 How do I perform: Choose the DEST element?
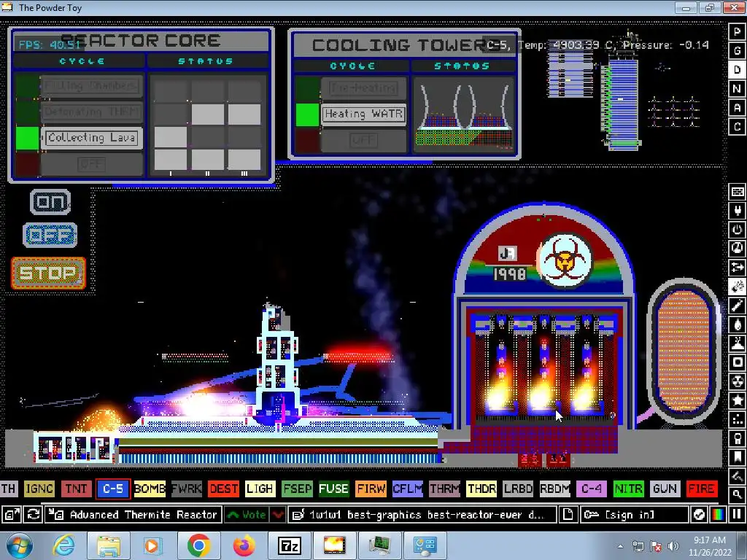tap(223, 489)
